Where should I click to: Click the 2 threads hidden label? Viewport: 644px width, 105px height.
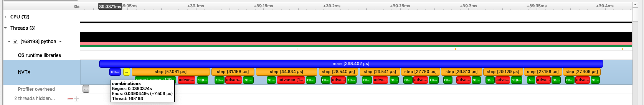click(x=35, y=98)
